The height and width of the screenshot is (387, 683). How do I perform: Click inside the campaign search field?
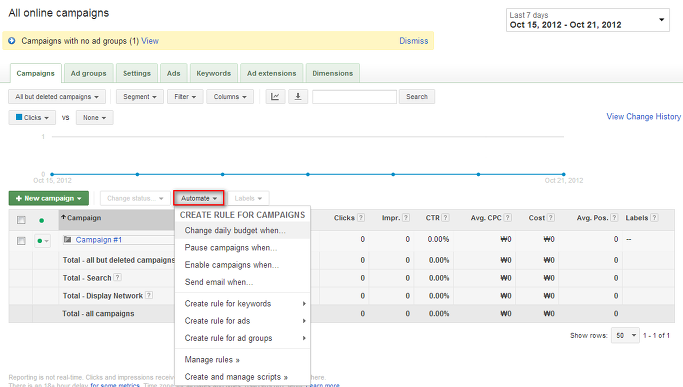[355, 97]
